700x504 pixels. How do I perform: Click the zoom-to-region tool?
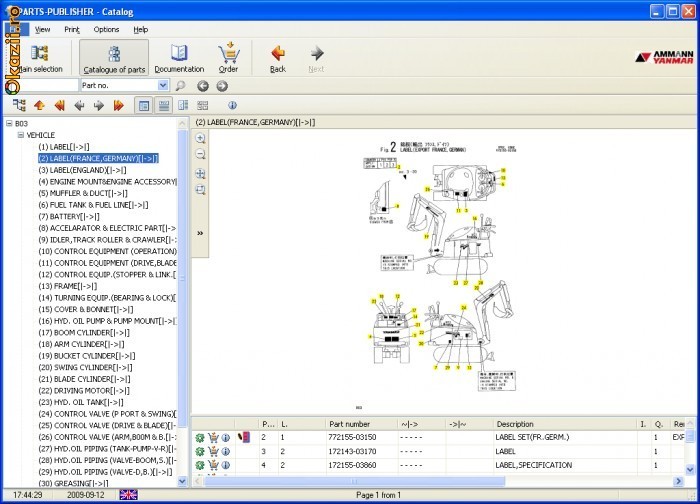[x=200, y=190]
